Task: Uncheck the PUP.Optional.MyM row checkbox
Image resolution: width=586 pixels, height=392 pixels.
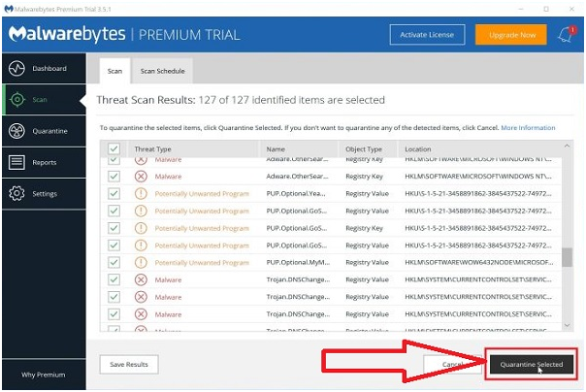Action: tap(114, 262)
